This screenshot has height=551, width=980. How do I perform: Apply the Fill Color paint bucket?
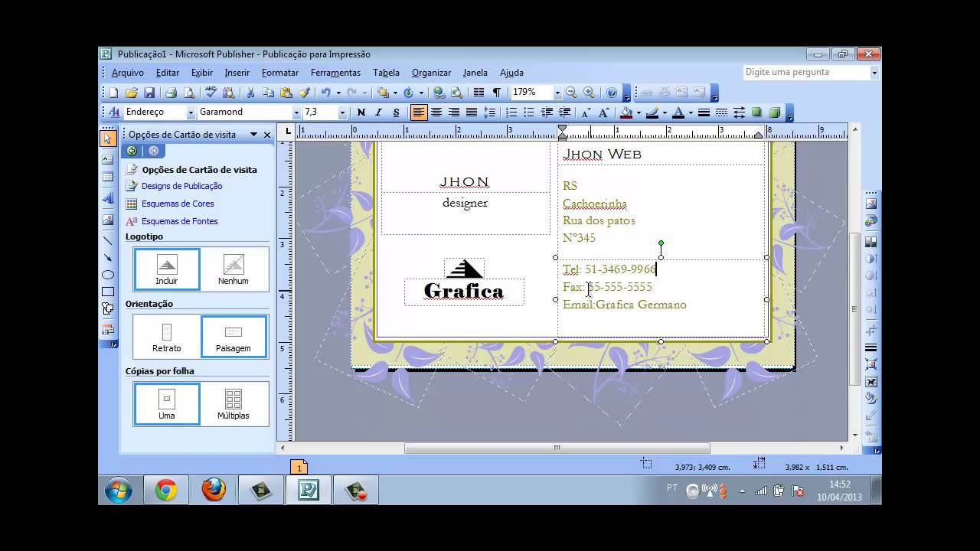626,112
